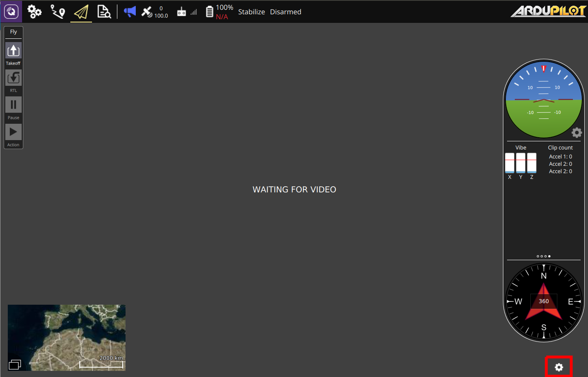Open the Analyze view document icon
588x377 pixels.
[104, 11]
